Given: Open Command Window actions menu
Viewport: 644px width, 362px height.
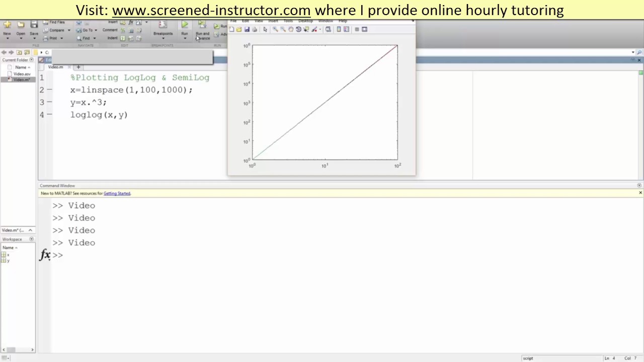Looking at the screenshot, I should click(639, 186).
